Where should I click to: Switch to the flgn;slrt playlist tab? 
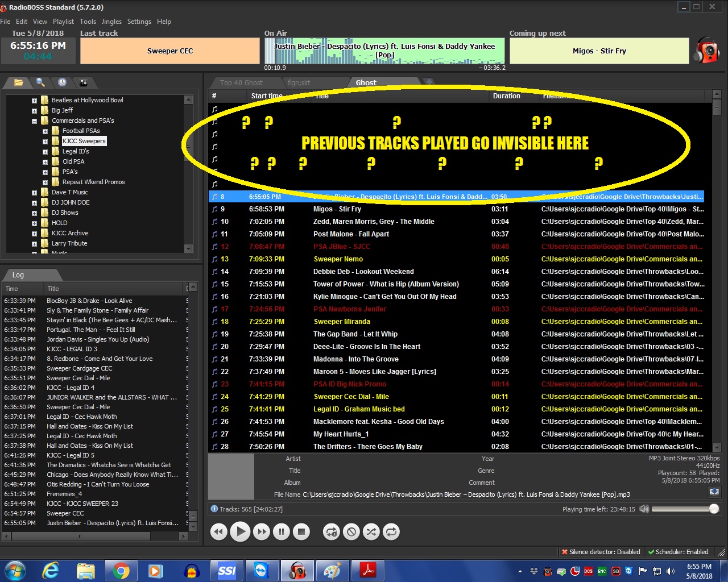(299, 83)
